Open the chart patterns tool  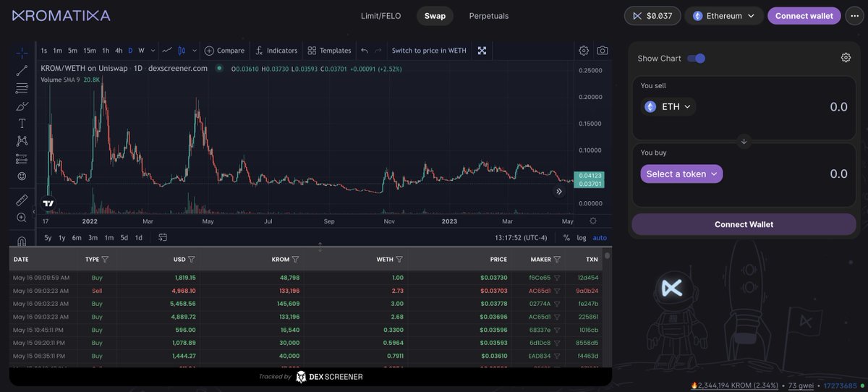22,141
